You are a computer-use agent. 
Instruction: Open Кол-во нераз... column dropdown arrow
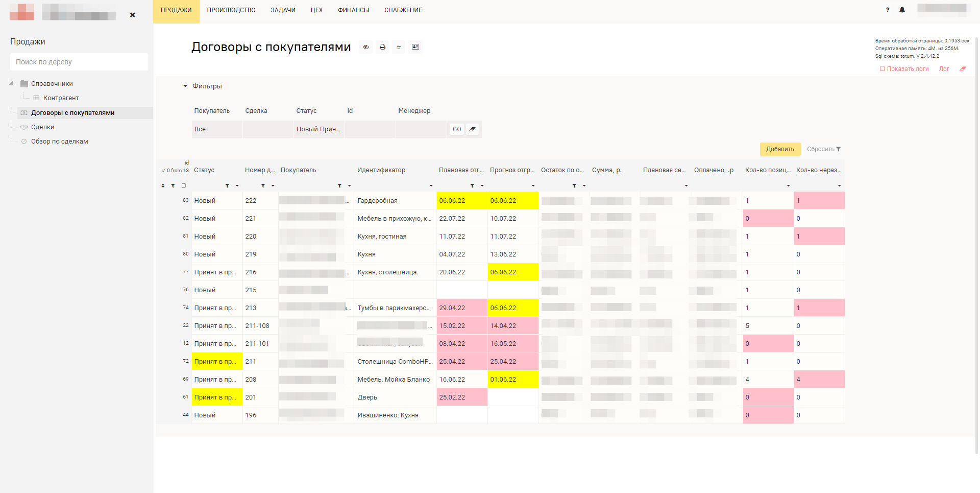tap(840, 186)
